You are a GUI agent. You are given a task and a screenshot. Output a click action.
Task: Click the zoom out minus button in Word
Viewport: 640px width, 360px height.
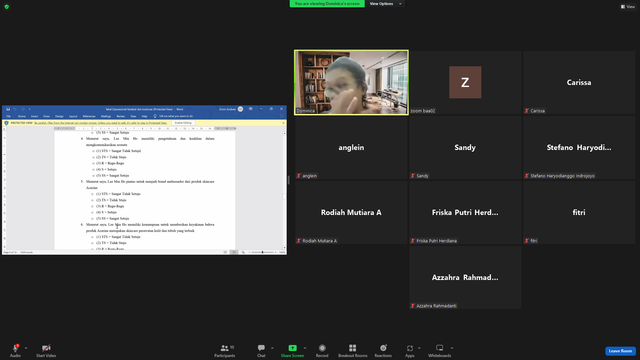coord(249,252)
